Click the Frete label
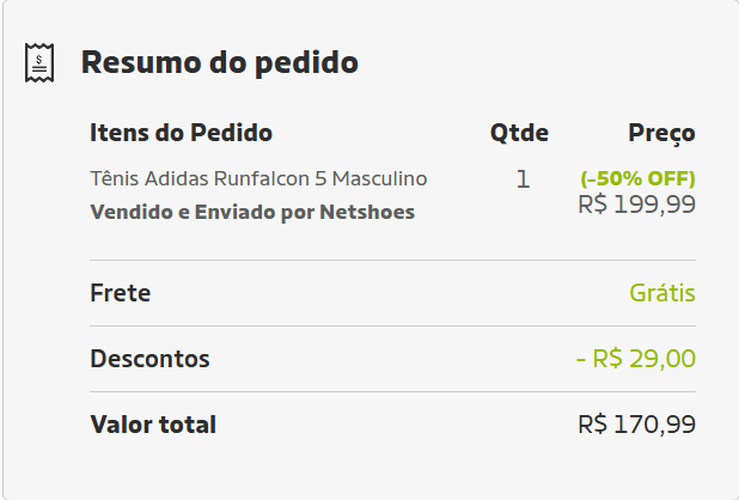This screenshot has height=500, width=739. click(x=120, y=293)
